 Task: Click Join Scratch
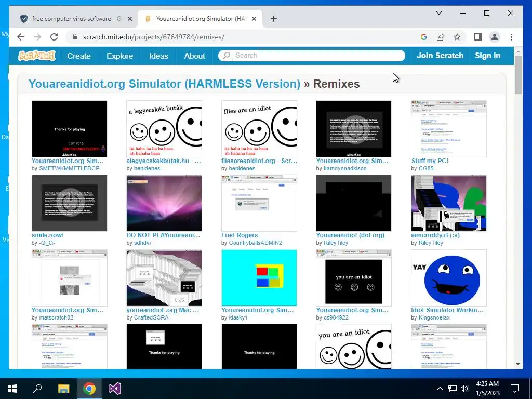(440, 56)
